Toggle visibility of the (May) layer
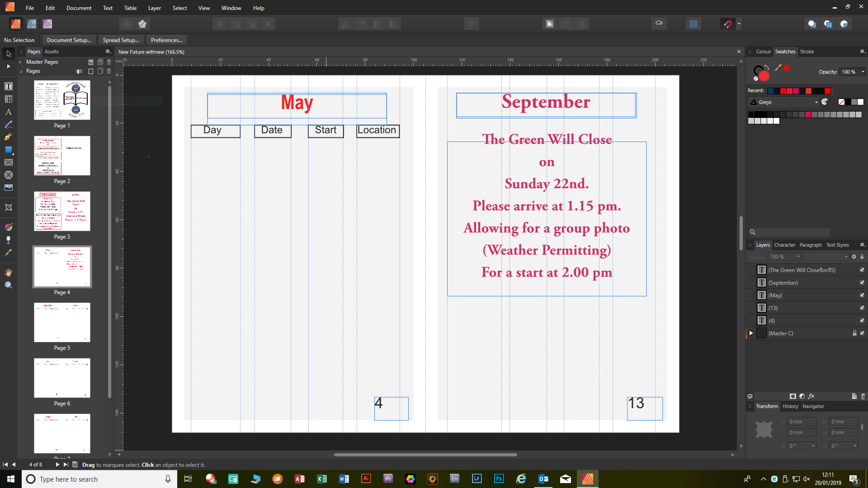The height and width of the screenshot is (488, 868). [x=862, y=295]
